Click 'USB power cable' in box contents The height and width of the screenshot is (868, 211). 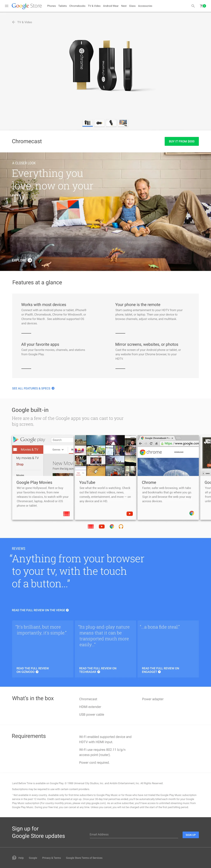click(91, 714)
